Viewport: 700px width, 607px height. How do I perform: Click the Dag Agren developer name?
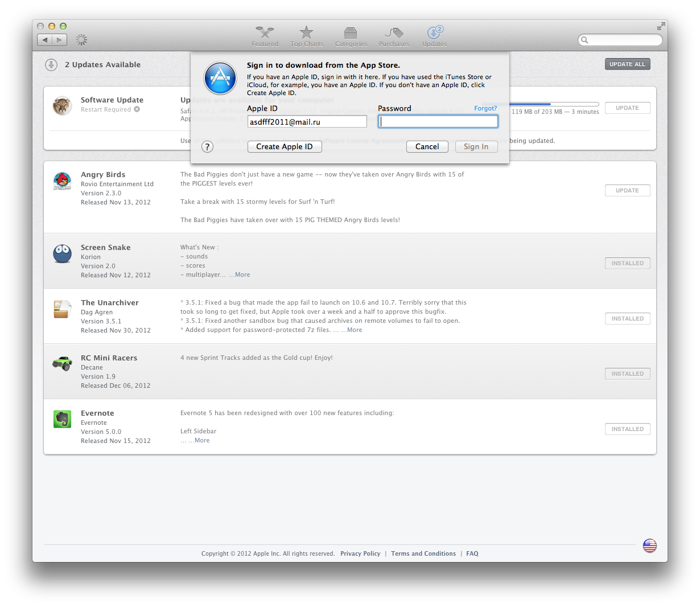point(97,312)
